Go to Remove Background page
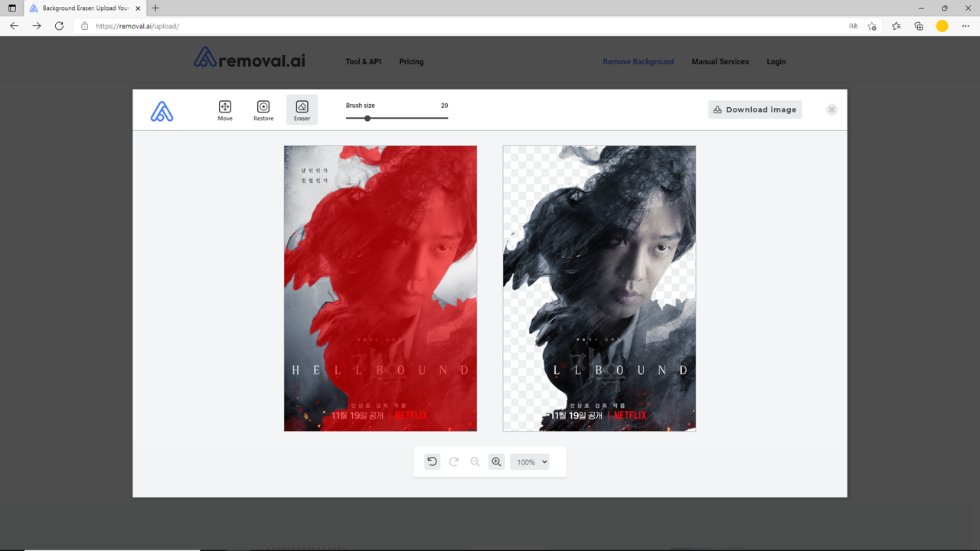Viewport: 980px width, 551px height. (639, 61)
